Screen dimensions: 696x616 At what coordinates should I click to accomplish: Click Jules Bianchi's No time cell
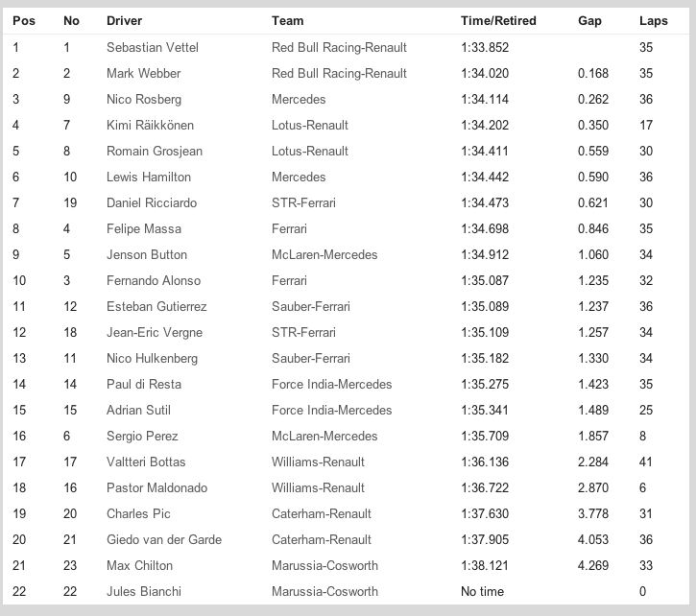482,591
